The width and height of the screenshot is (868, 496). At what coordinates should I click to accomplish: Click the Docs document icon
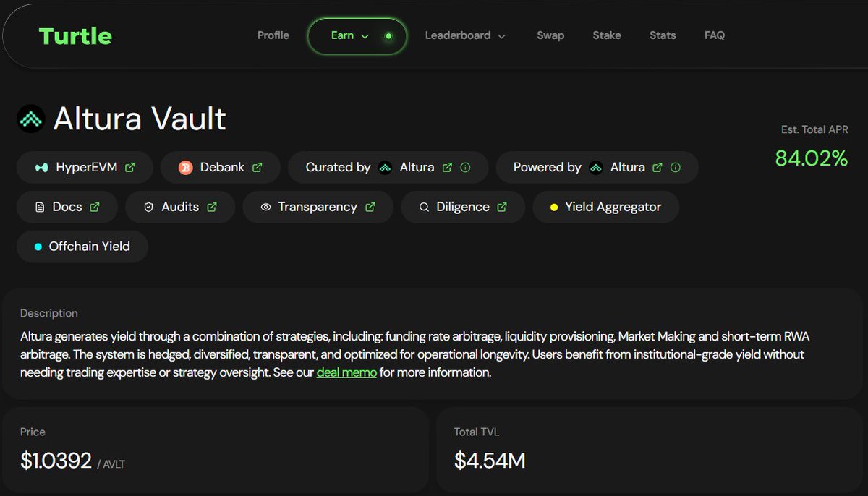coord(40,208)
